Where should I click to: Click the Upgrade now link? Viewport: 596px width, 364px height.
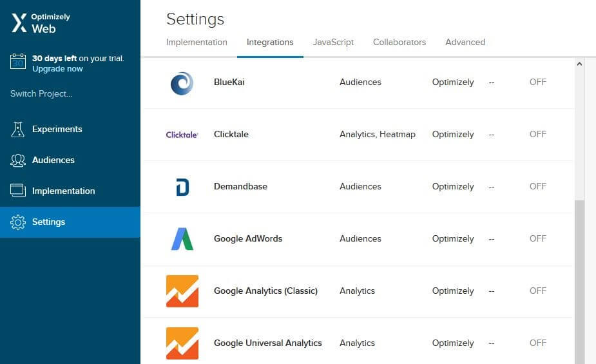(x=57, y=69)
